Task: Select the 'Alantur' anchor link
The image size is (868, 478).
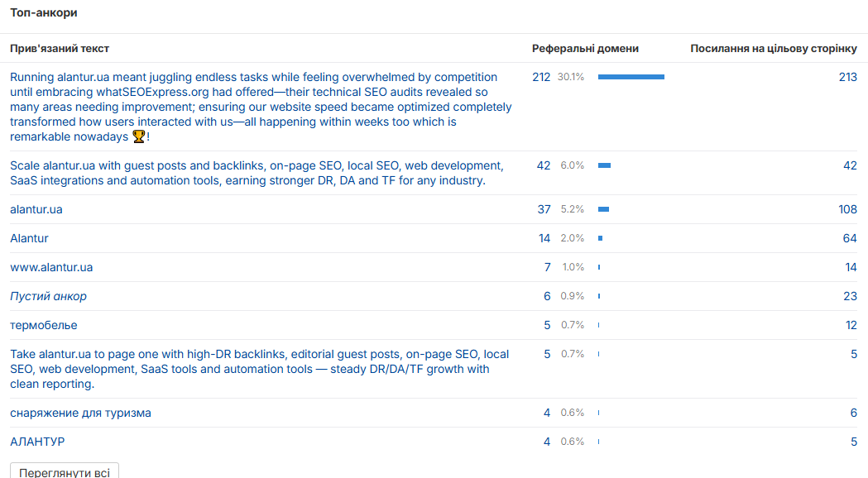Action: (29, 238)
